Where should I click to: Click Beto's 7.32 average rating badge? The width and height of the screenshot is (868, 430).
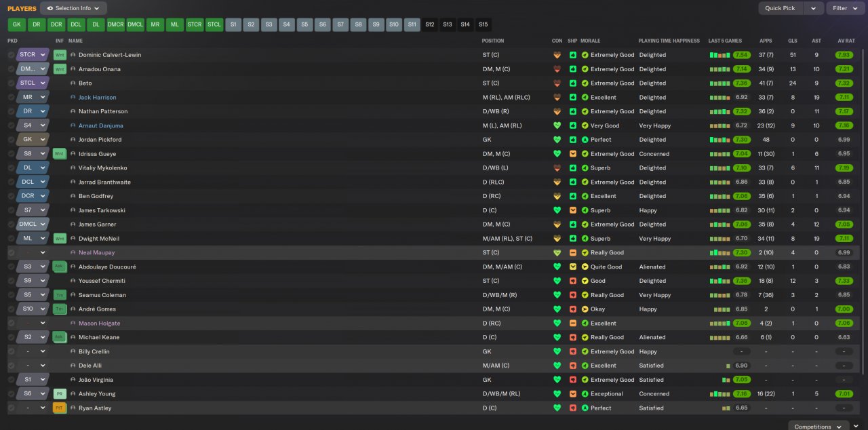point(844,83)
